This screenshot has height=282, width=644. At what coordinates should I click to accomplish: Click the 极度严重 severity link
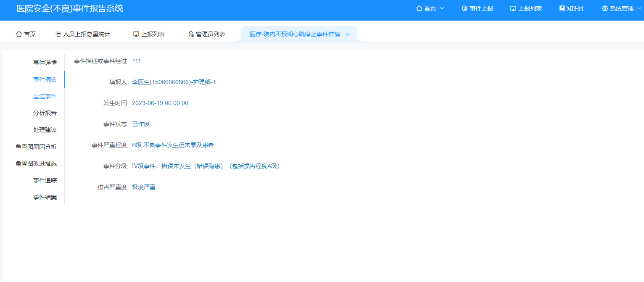click(x=143, y=187)
